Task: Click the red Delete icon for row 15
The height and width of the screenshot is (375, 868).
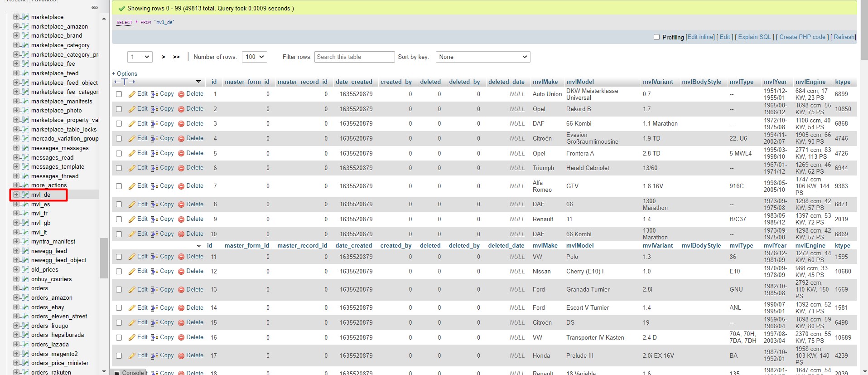Action: [181, 322]
